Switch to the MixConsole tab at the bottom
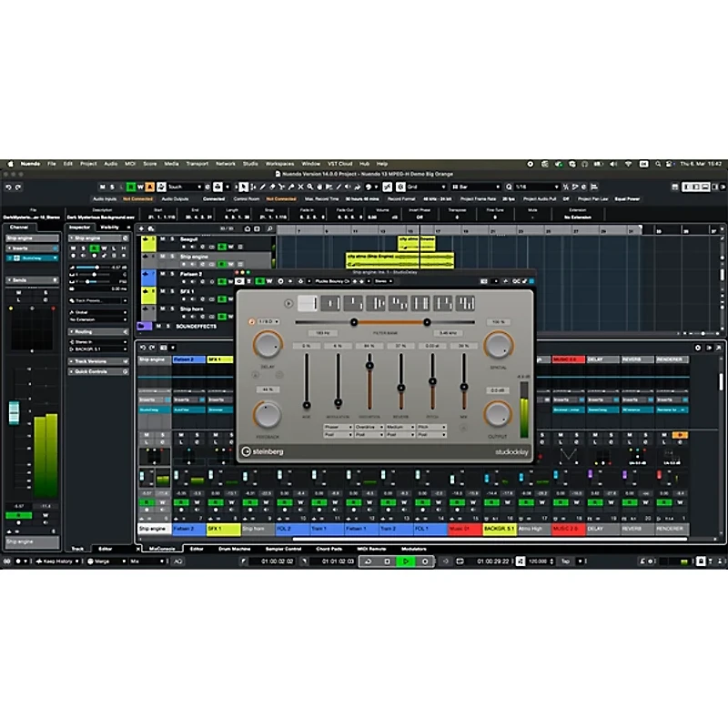Image resolution: width=728 pixels, height=728 pixels. click(x=164, y=550)
